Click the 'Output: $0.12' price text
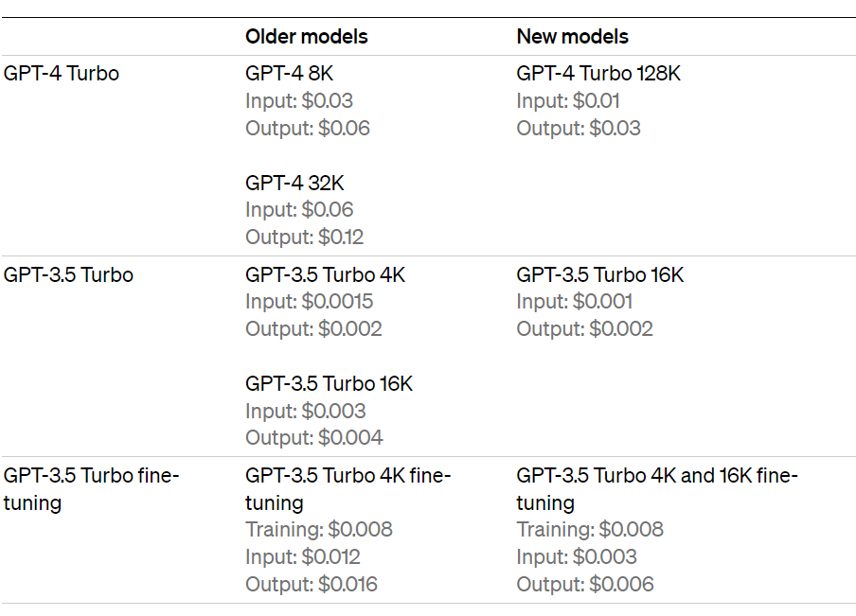Image resolution: width=856 pixels, height=616 pixels. [304, 237]
